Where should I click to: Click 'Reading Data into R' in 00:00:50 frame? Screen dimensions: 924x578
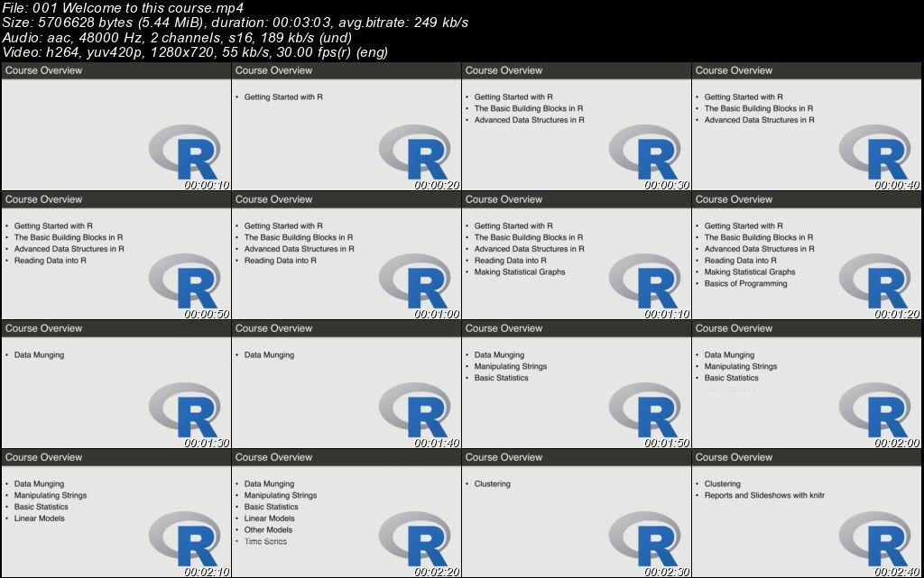[51, 261]
